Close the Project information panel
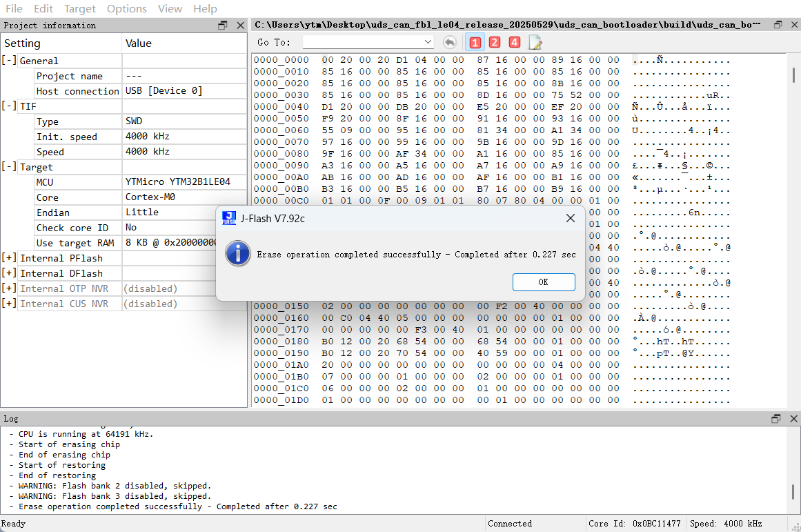The height and width of the screenshot is (532, 801). 240,26
